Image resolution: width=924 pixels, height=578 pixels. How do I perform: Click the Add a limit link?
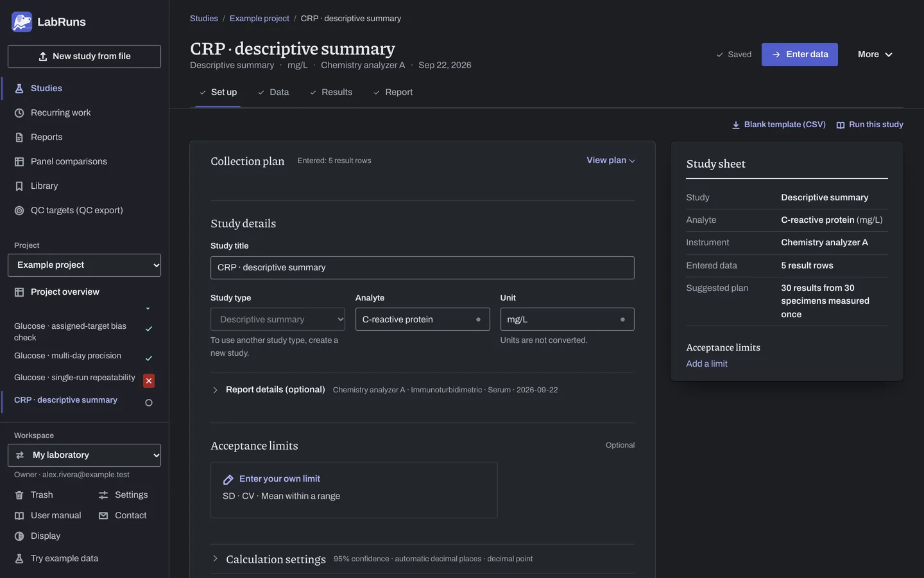tap(706, 363)
